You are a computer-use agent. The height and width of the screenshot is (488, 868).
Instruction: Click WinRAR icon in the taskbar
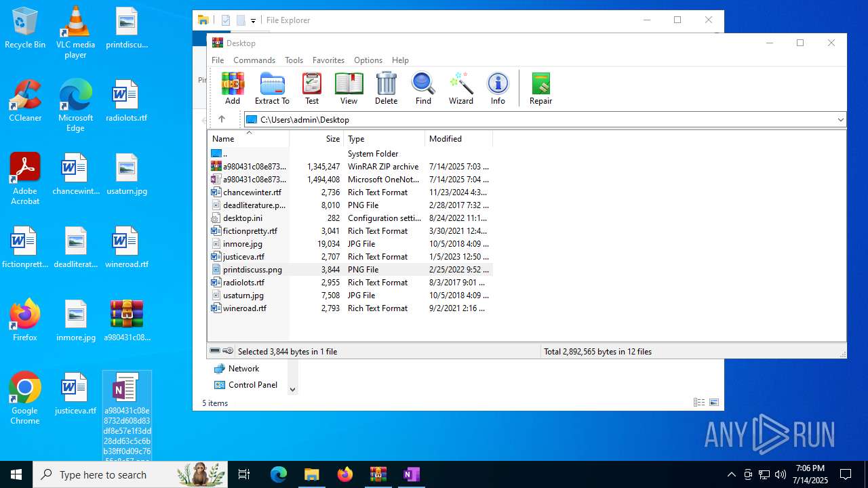pyautogui.click(x=378, y=474)
